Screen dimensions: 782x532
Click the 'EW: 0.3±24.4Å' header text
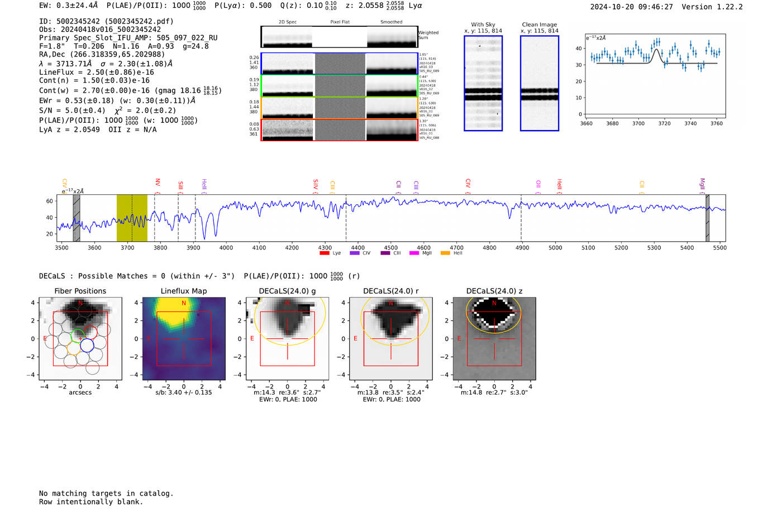click(x=68, y=6)
